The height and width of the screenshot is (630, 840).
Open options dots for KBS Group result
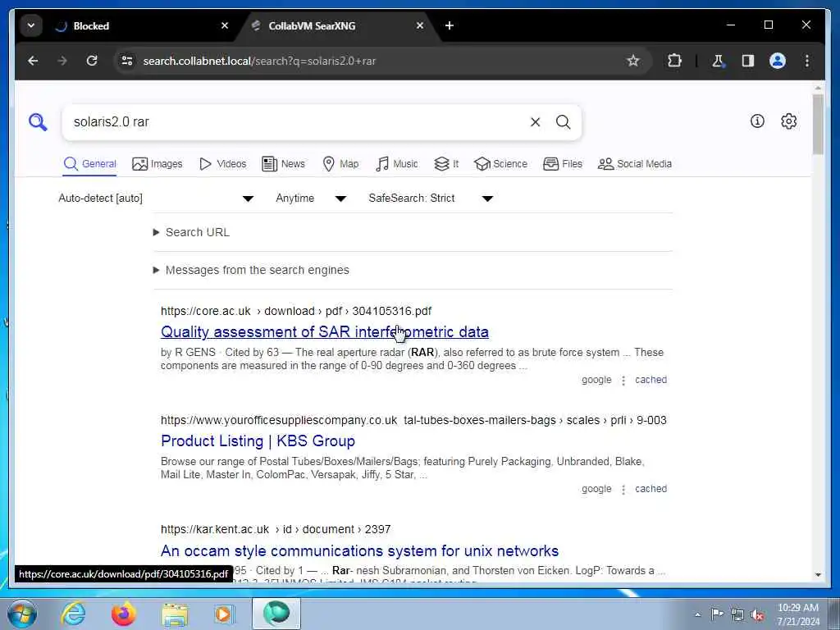pyautogui.click(x=623, y=489)
